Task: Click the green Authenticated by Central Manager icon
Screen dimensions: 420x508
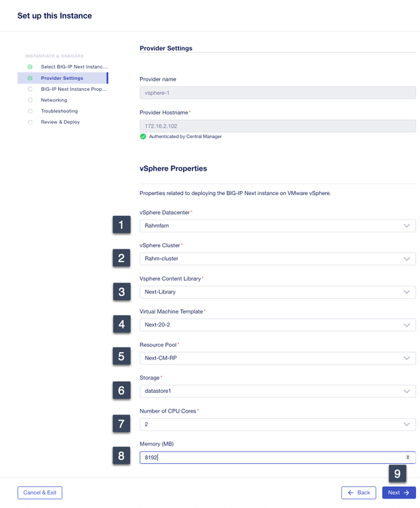Action: (x=143, y=136)
